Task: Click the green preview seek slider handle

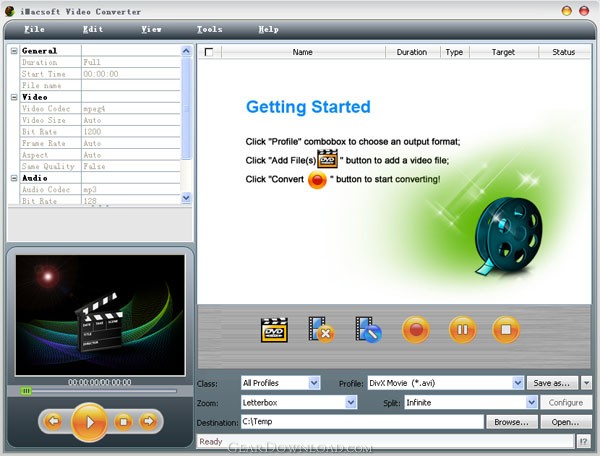Action: 26,391
